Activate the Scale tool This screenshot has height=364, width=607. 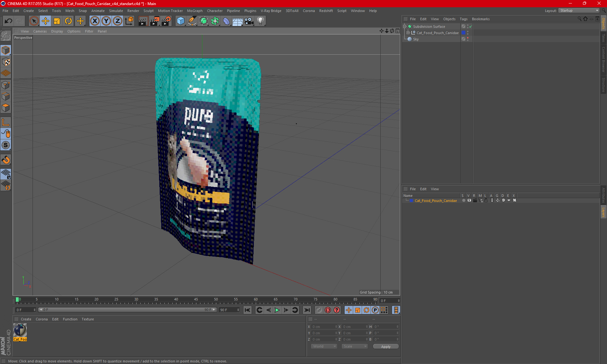(57, 21)
